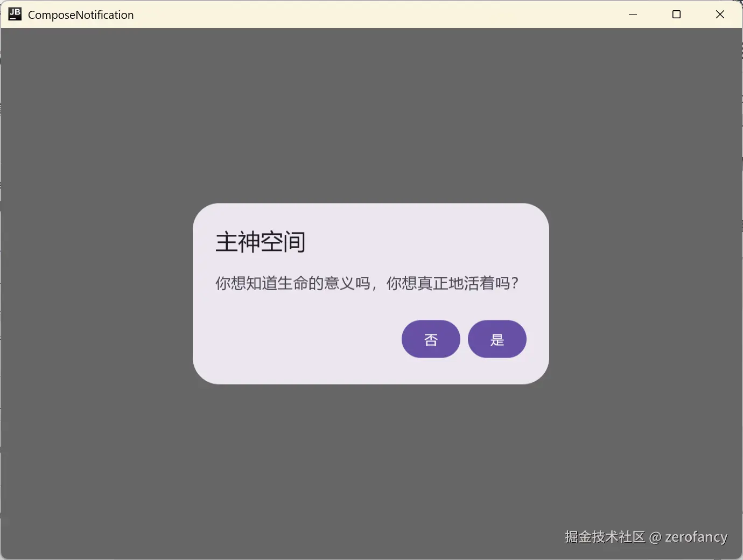This screenshot has width=743, height=560.
Task: Click the space between 否 and 是 buttons
Action: tap(464, 339)
